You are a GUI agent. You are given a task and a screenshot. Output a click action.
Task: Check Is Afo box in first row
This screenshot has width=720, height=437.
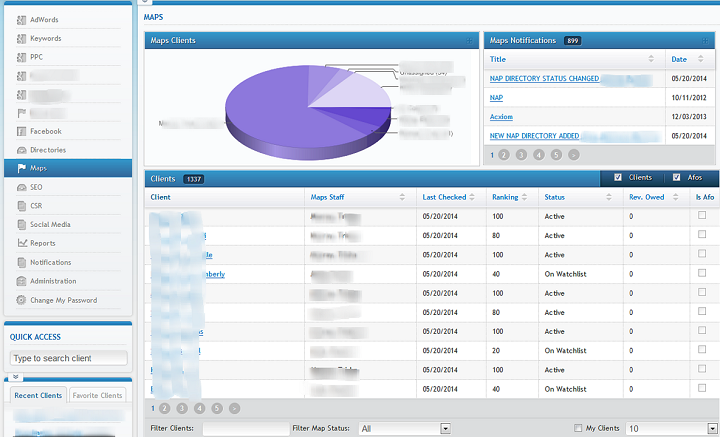(x=702, y=215)
